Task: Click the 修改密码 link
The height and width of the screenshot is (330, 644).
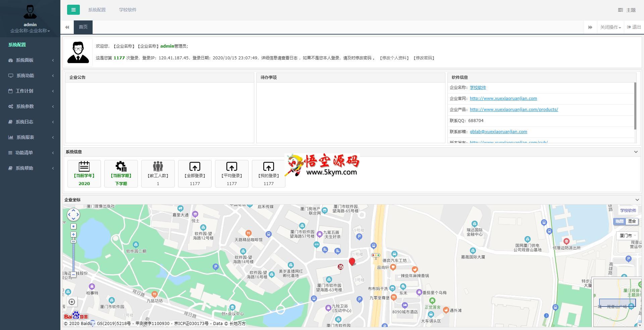Action: [x=424, y=58]
